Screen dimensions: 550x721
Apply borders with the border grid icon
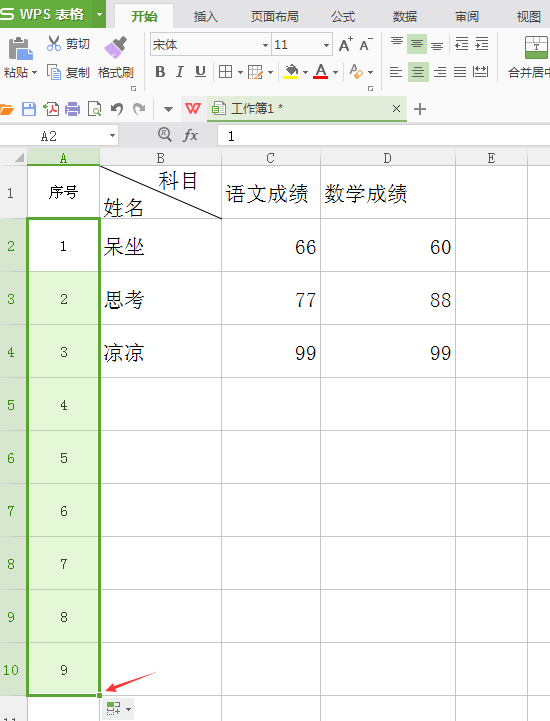coord(225,72)
